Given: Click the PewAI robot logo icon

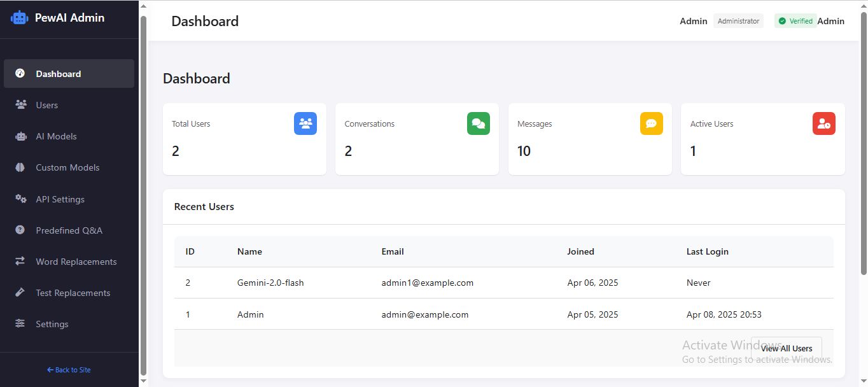Looking at the screenshot, I should click(20, 18).
